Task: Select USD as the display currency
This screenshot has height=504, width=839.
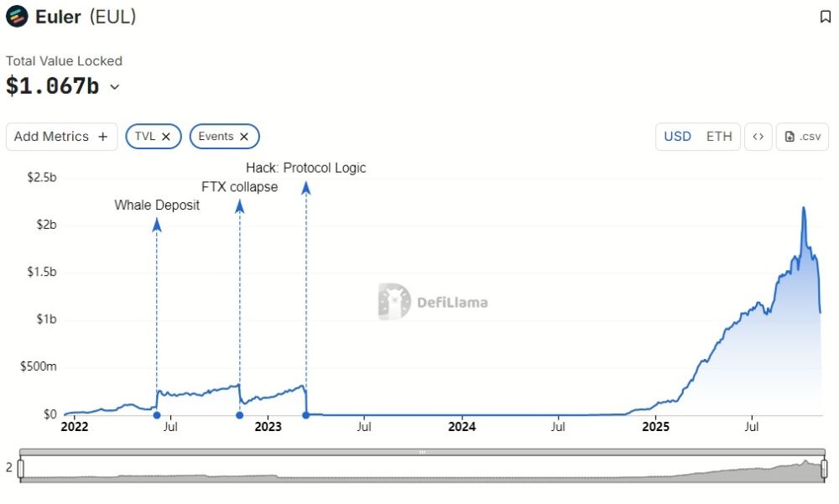Action: click(677, 136)
